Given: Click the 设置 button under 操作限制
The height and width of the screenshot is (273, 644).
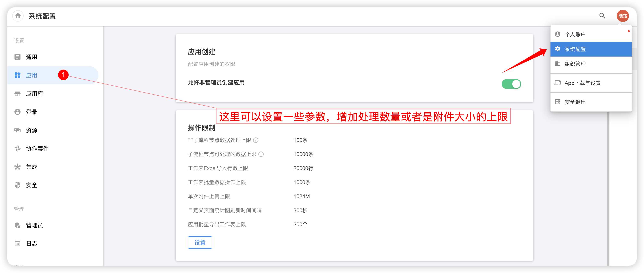Looking at the screenshot, I should [x=200, y=242].
